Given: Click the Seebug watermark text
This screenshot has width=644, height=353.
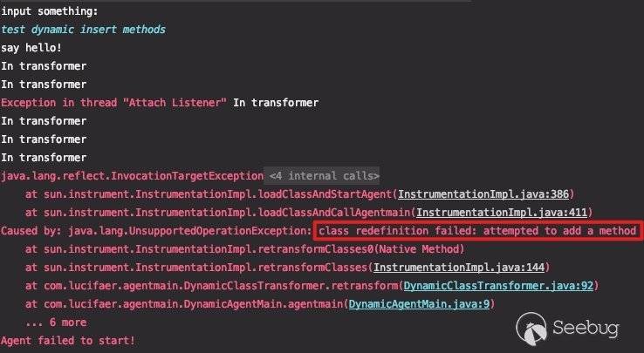Looking at the screenshot, I should 586,328.
